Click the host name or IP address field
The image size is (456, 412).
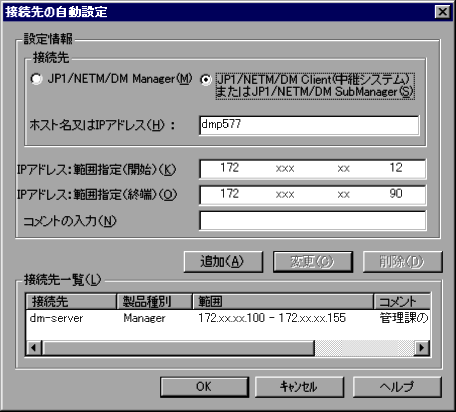pyautogui.click(x=309, y=125)
